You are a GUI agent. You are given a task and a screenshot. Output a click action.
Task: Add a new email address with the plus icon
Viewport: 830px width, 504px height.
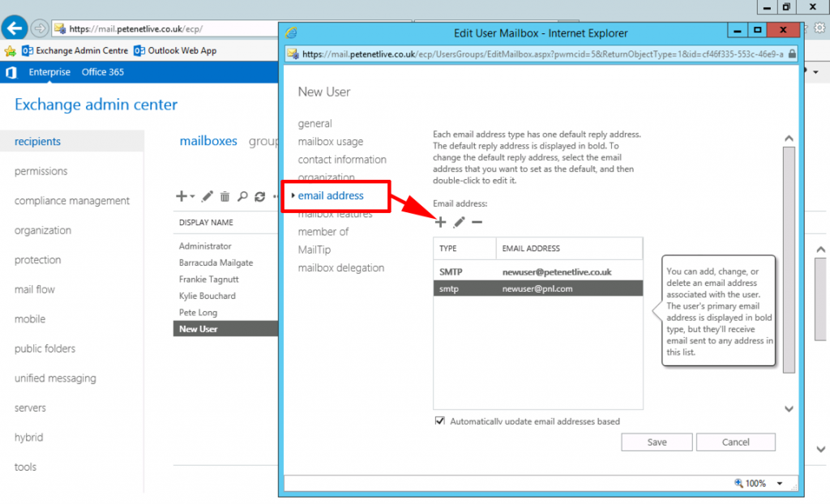440,221
